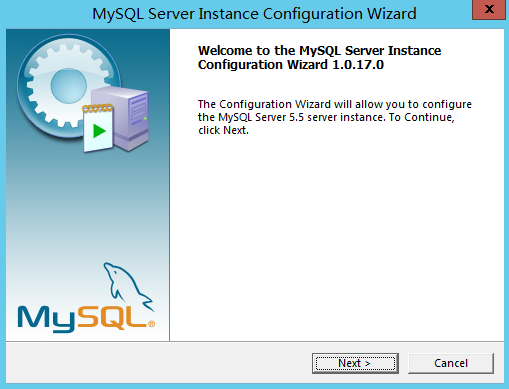Viewport: 509px width, 389px height.
Task: Click the blue center hub of the gear
Action: [69, 86]
